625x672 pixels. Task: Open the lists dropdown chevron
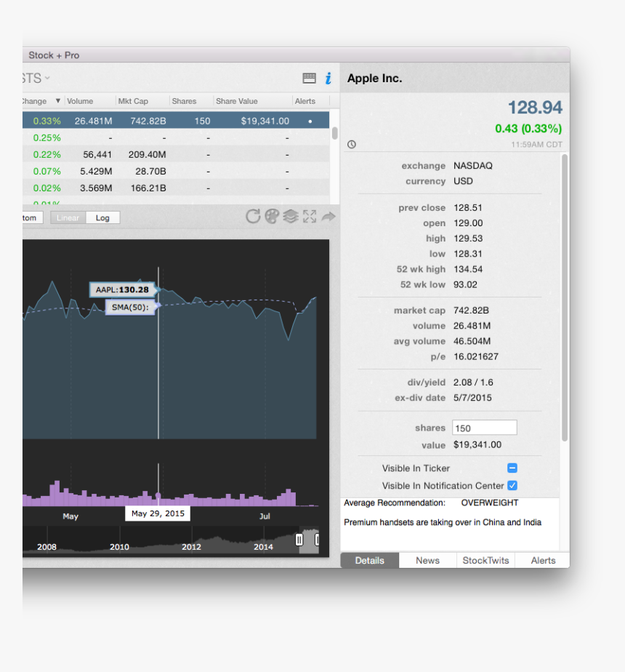(x=47, y=78)
